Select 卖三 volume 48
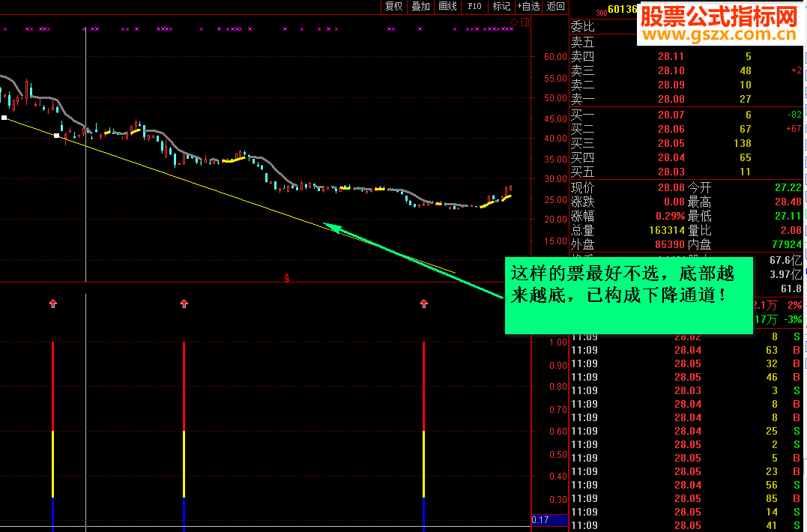Viewport: 807px width, 532px height. (x=746, y=70)
